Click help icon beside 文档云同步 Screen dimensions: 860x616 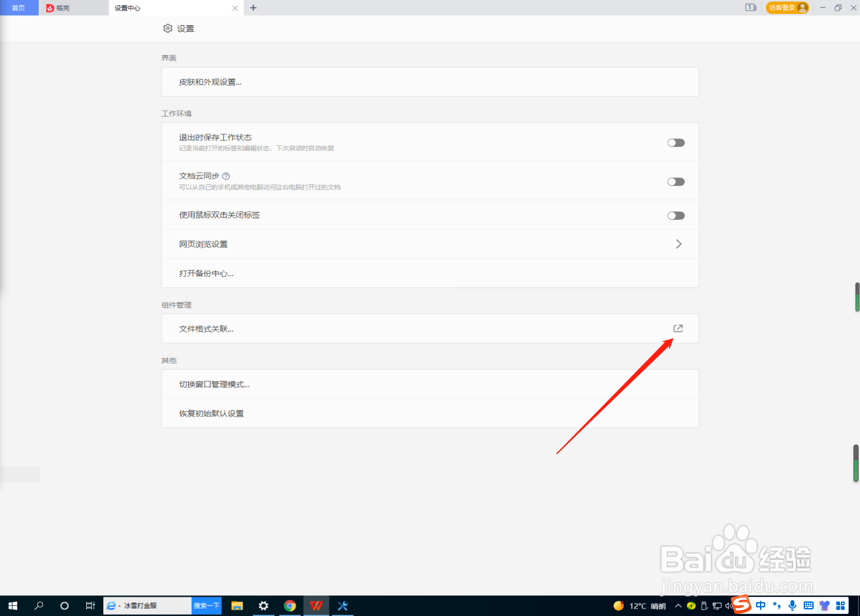[x=226, y=176]
